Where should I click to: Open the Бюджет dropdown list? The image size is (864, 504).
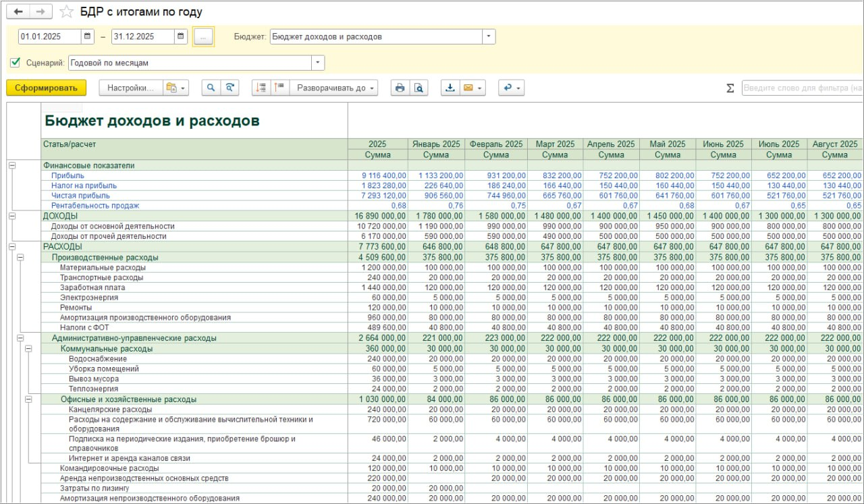(x=489, y=36)
